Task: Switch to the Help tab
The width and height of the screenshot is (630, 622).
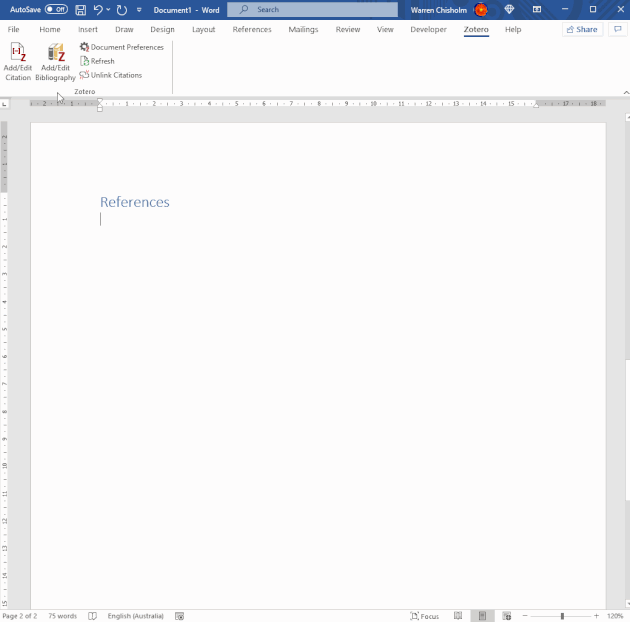Action: (x=513, y=29)
